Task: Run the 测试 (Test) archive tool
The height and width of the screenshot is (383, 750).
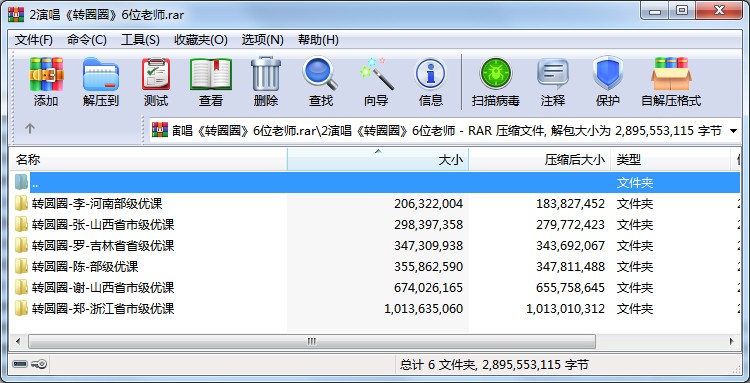Action: (x=156, y=82)
